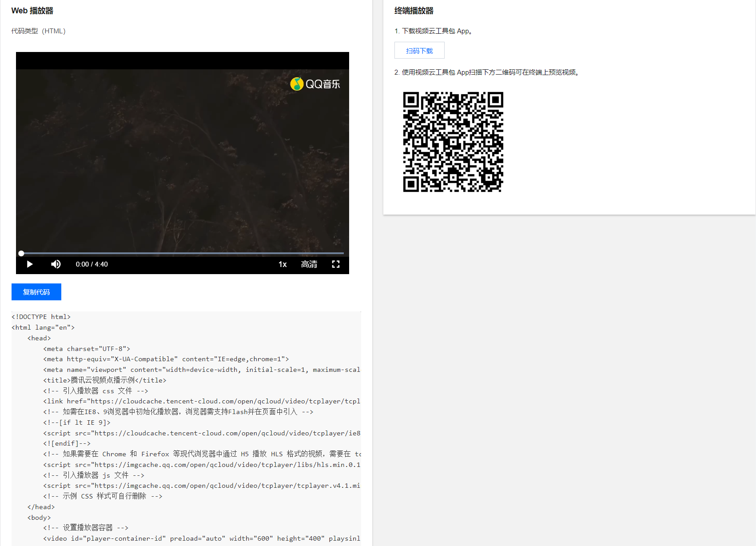
Task: Click the video id="player-container-id" line
Action: (202, 538)
